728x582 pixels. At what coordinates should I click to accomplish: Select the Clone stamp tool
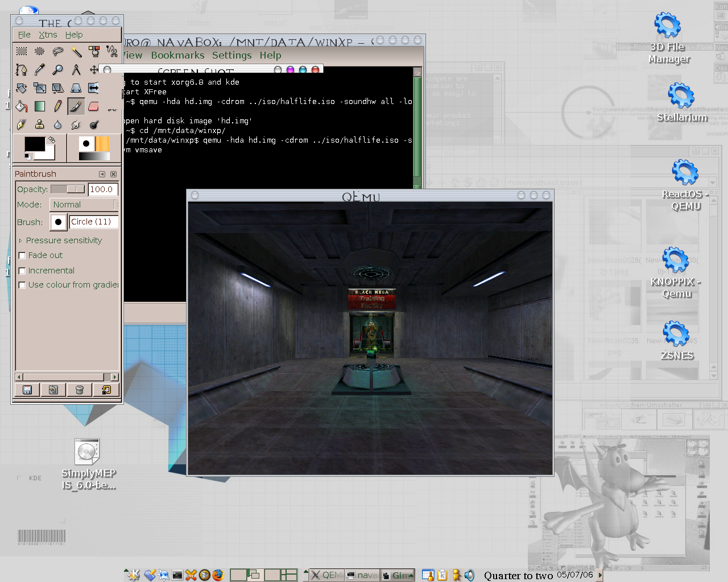point(40,124)
